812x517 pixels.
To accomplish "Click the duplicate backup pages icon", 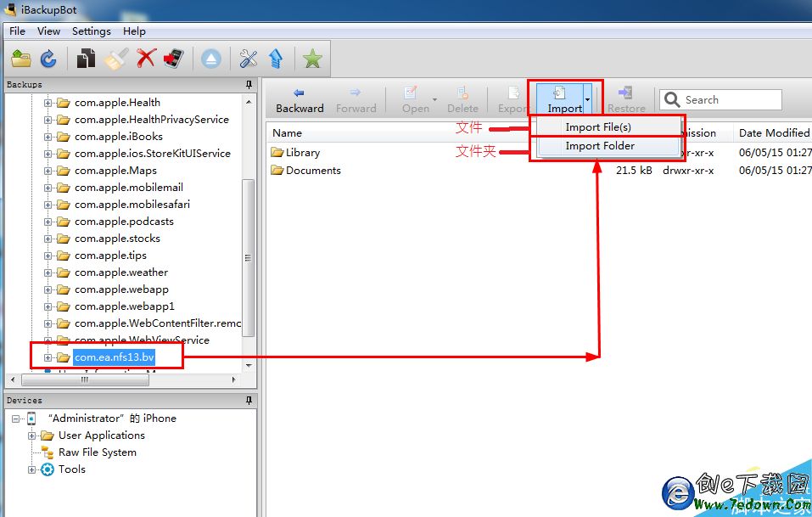I will [x=86, y=59].
